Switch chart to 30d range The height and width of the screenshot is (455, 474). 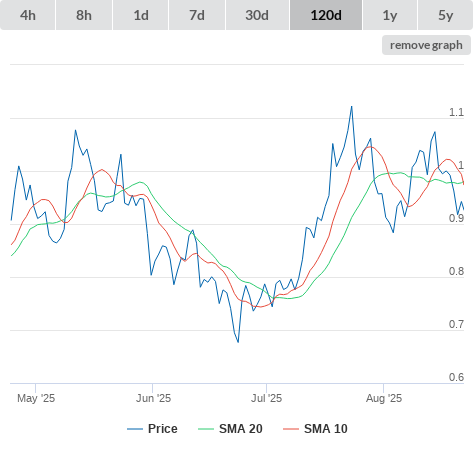tap(257, 15)
